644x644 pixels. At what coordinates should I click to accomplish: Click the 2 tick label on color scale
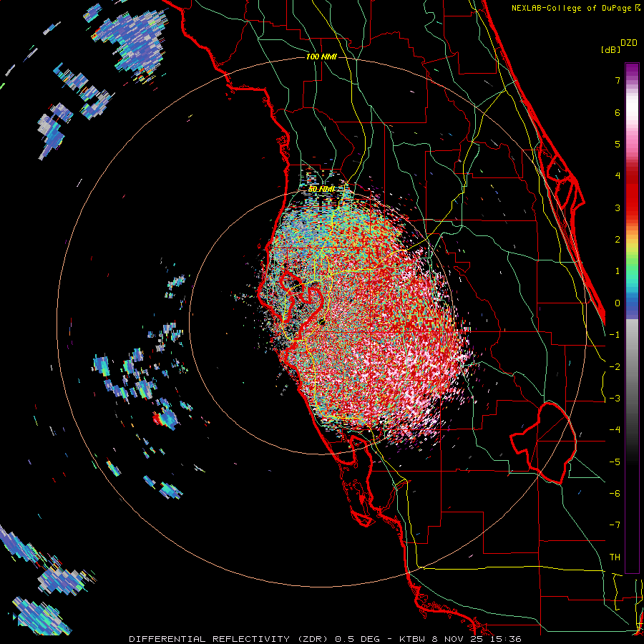pos(617,240)
